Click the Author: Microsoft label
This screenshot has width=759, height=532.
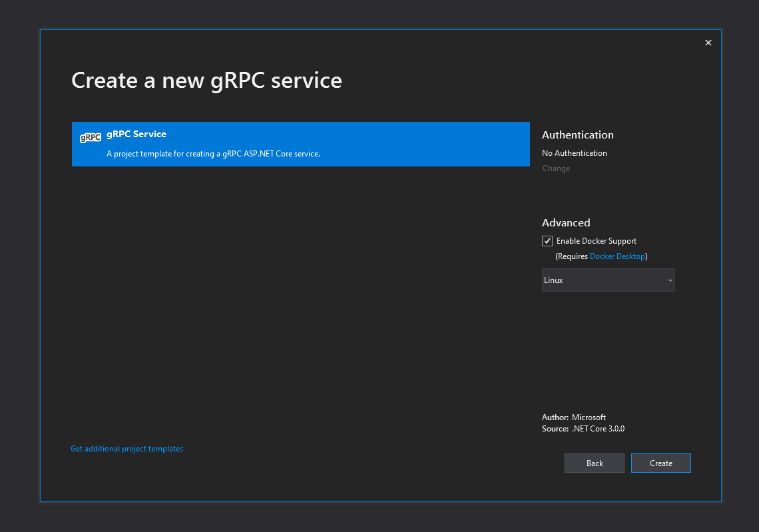pos(574,417)
